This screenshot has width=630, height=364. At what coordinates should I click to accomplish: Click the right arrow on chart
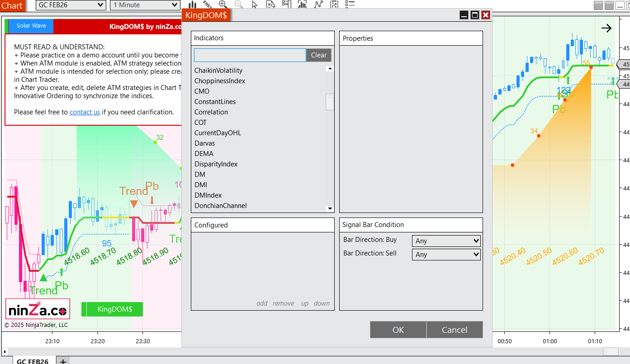[606, 28]
